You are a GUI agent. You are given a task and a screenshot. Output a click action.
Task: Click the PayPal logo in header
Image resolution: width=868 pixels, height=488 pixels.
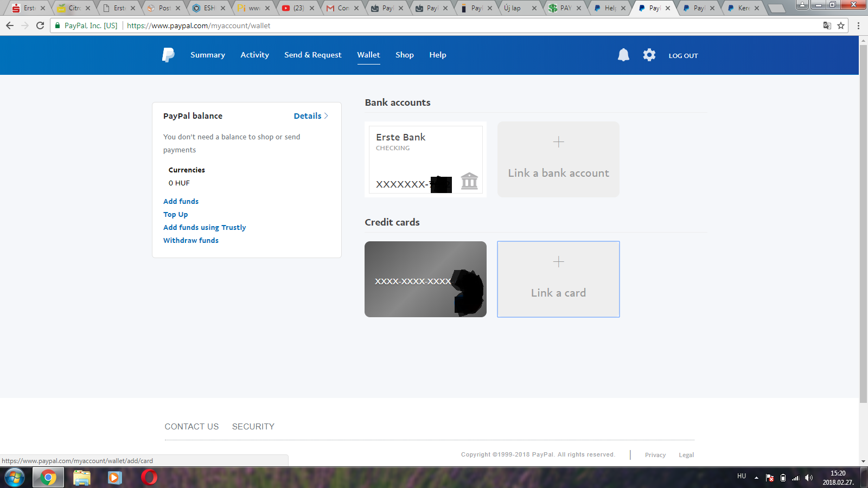168,55
